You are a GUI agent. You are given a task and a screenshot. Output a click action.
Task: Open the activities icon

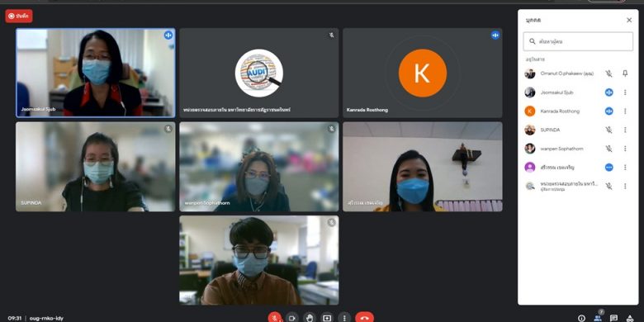point(631,318)
